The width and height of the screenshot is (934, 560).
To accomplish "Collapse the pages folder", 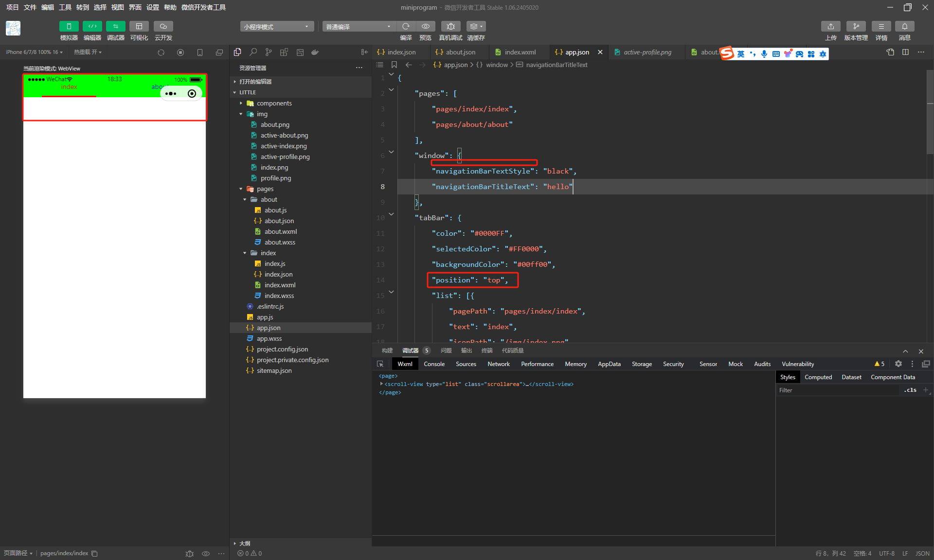I will pyautogui.click(x=301, y=189).
